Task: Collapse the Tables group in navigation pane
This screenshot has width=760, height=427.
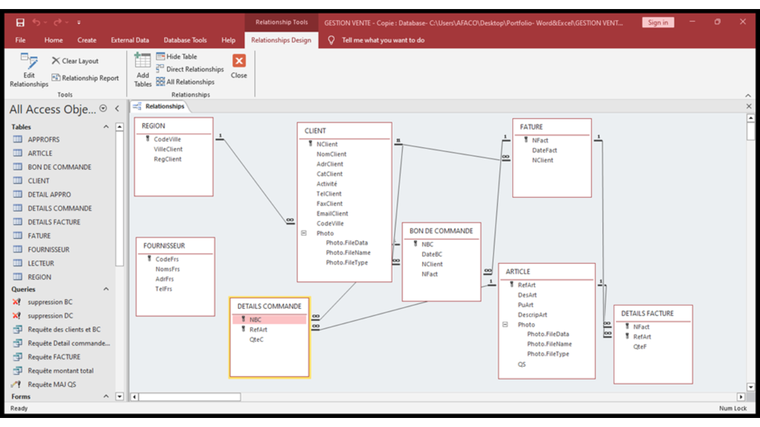Action: [x=106, y=128]
